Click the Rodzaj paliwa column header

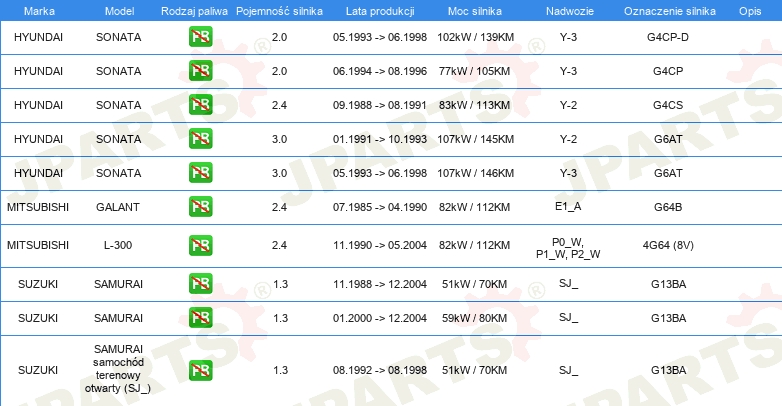click(194, 11)
